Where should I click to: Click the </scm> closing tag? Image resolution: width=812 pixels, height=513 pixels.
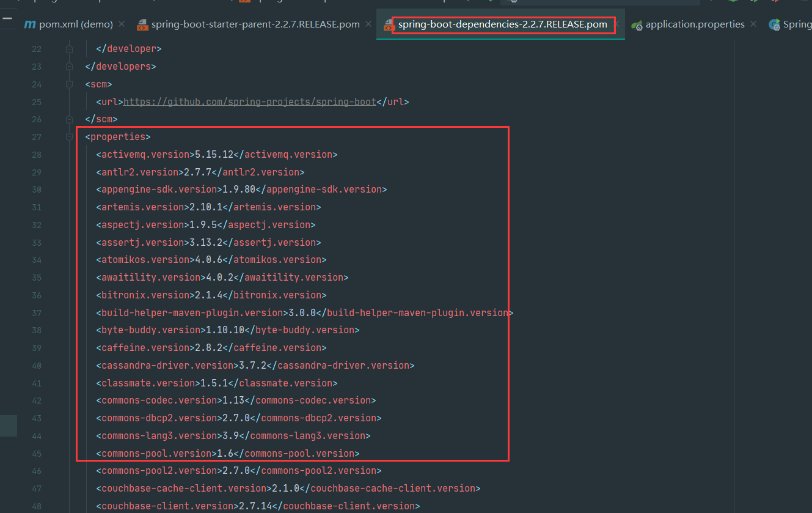pos(101,119)
